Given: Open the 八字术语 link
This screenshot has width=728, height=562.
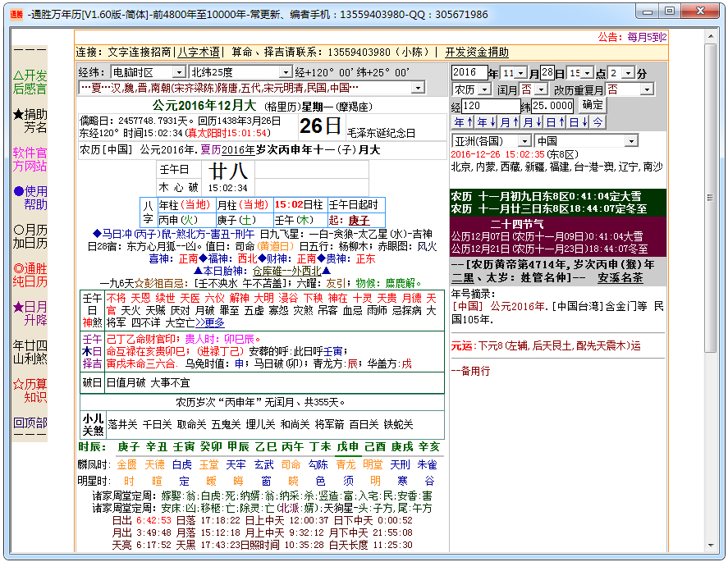Looking at the screenshot, I should [x=199, y=52].
